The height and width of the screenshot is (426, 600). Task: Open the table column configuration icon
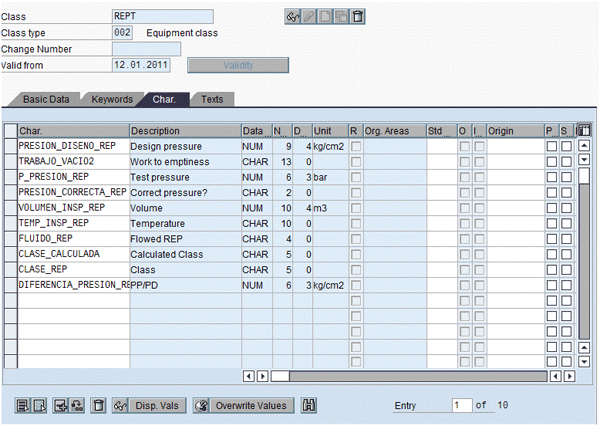click(585, 131)
